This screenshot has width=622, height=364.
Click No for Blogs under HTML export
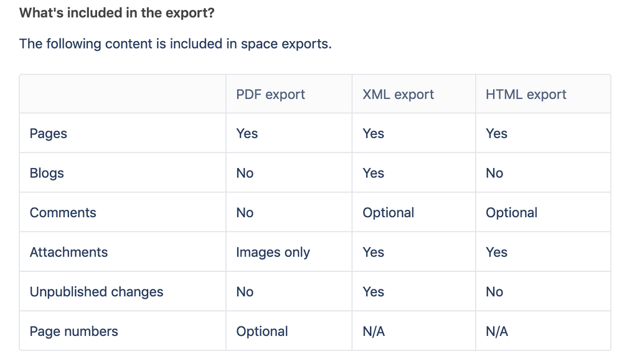494,173
